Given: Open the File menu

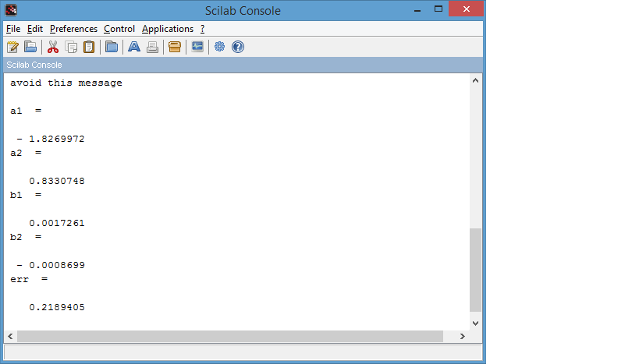Looking at the screenshot, I should click(x=13, y=29).
